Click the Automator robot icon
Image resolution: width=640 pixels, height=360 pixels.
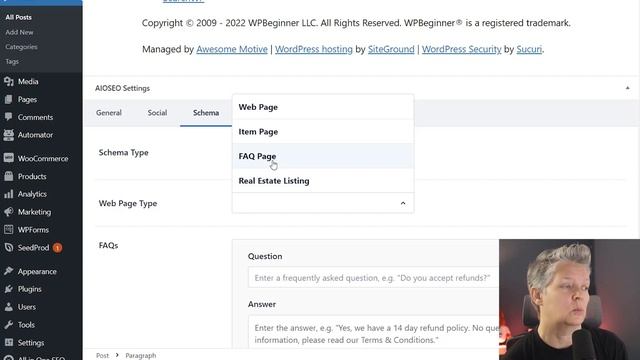(9, 135)
